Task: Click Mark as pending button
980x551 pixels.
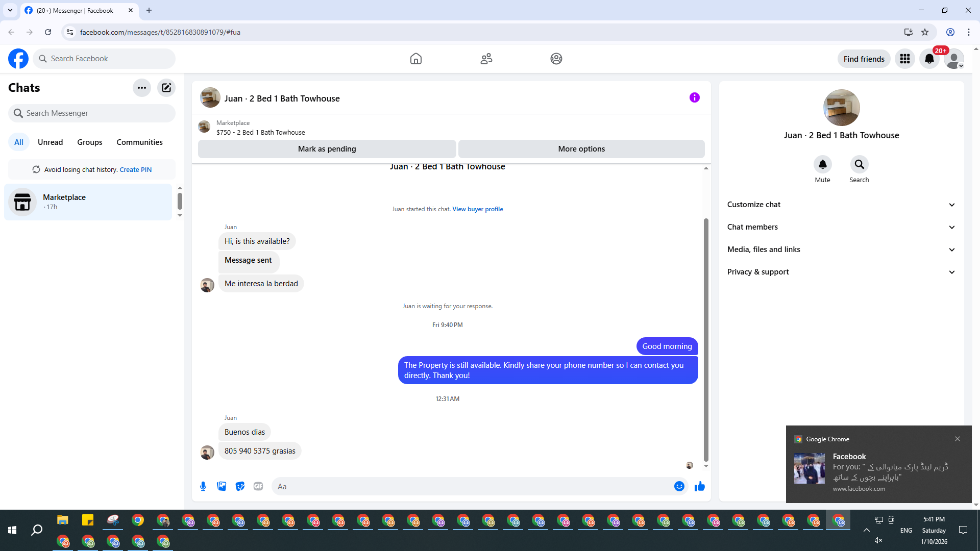Action: pos(327,149)
